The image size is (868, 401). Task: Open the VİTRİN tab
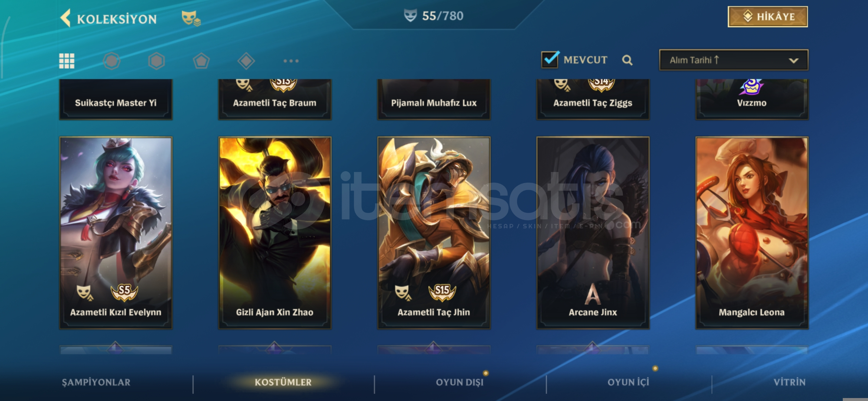click(789, 382)
